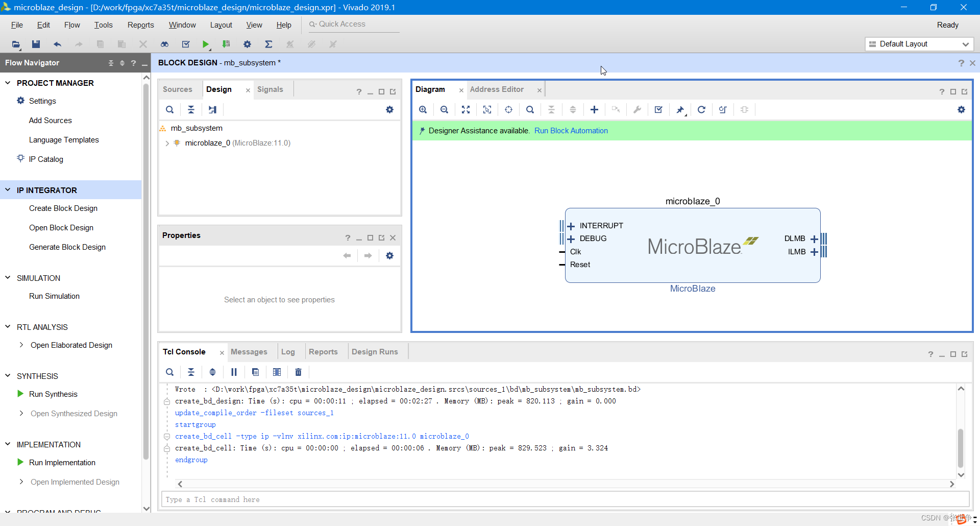Click the pause icon in Tcl Console
This screenshot has height=526, width=980.
point(234,372)
